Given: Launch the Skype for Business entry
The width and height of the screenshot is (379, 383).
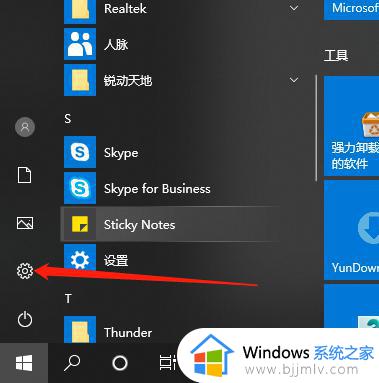Looking at the screenshot, I should point(157,189).
